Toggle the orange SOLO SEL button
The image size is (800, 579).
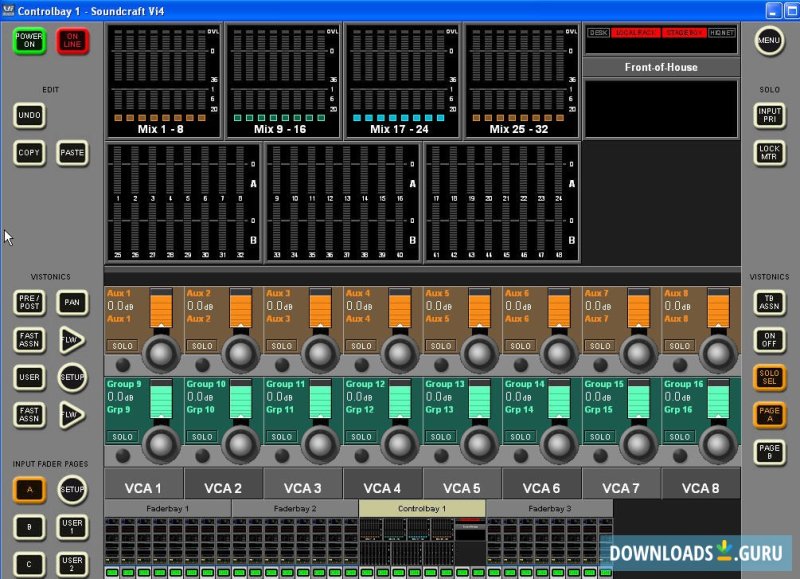point(769,377)
